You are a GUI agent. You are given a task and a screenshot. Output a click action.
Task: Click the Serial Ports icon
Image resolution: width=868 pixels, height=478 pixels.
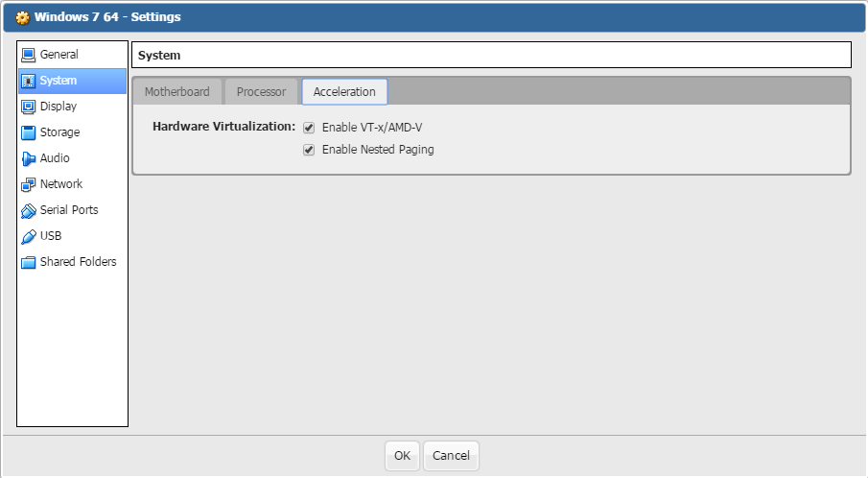click(29, 210)
